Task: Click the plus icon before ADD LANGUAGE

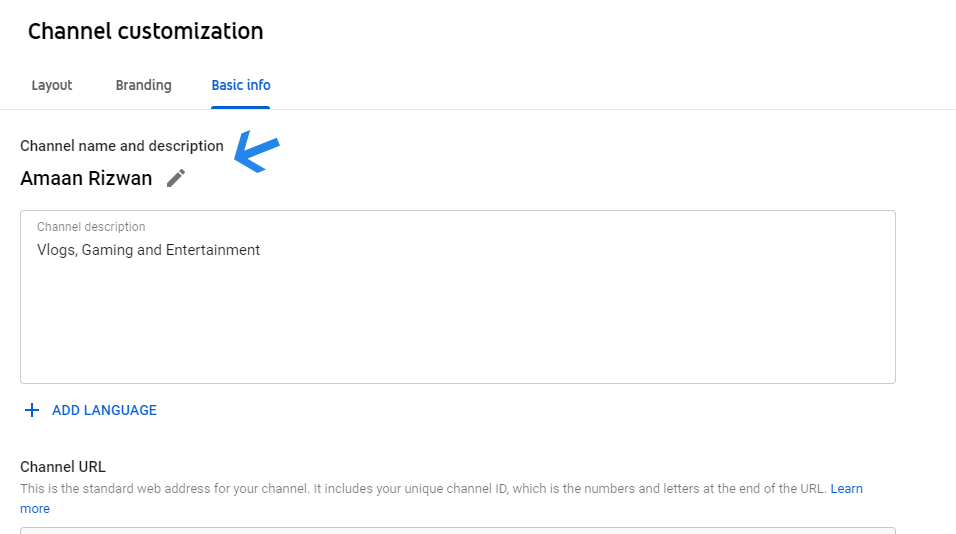Action: click(x=32, y=410)
